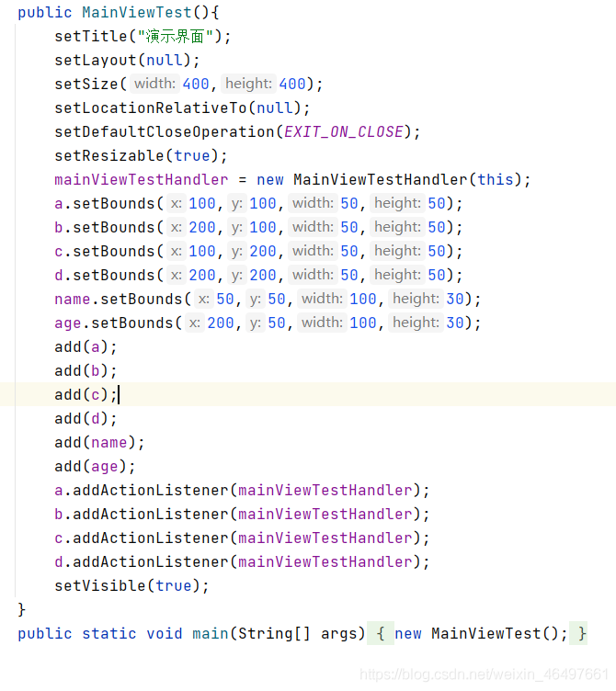Click the b.addActionListener line
This screenshot has height=691, width=616.
pyautogui.click(x=242, y=514)
